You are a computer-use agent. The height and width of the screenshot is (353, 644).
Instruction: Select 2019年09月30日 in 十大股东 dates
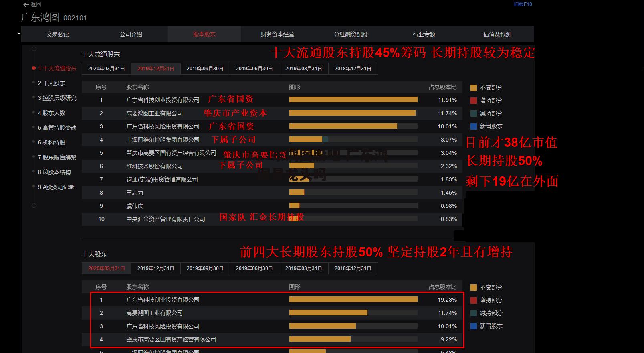[205, 268]
